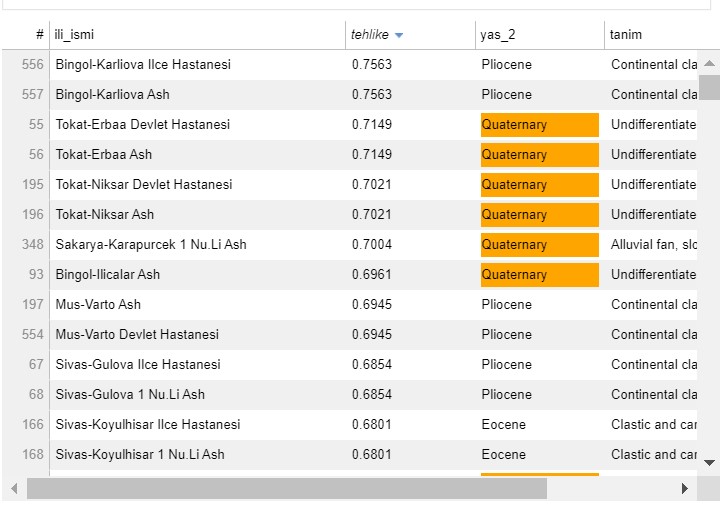The image size is (720, 508).
Task: Sort by the yas_2 column header
Action: tap(497, 35)
